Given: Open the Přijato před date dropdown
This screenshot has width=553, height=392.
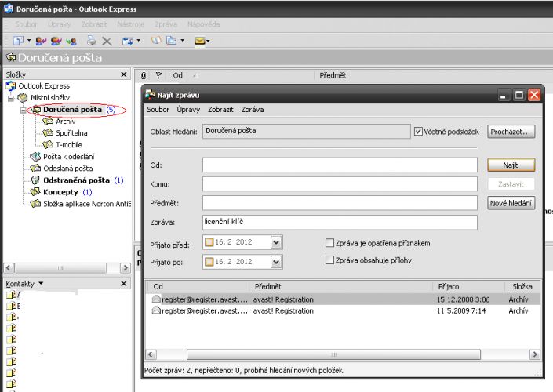Looking at the screenshot, I should 276,242.
